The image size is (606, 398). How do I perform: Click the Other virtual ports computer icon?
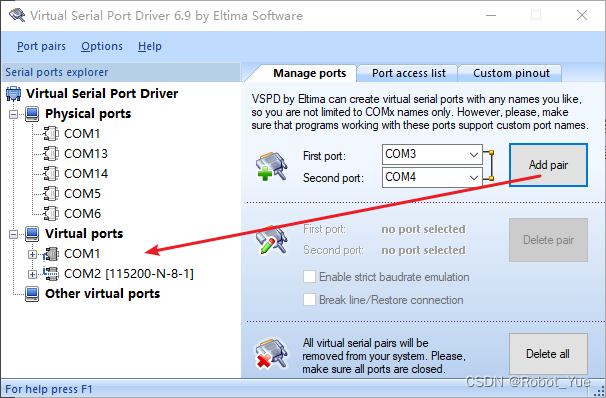tap(32, 294)
